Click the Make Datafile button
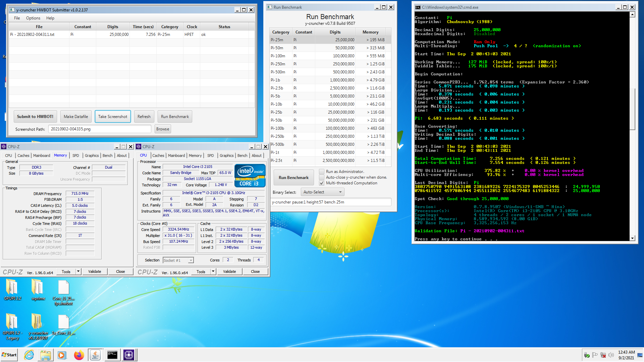The height and width of the screenshot is (362, 644). (76, 117)
